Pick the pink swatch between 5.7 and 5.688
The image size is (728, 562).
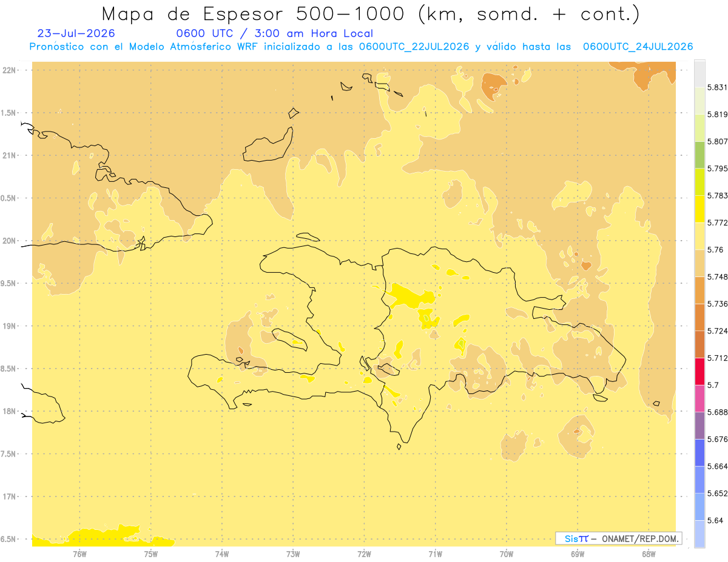699,398
